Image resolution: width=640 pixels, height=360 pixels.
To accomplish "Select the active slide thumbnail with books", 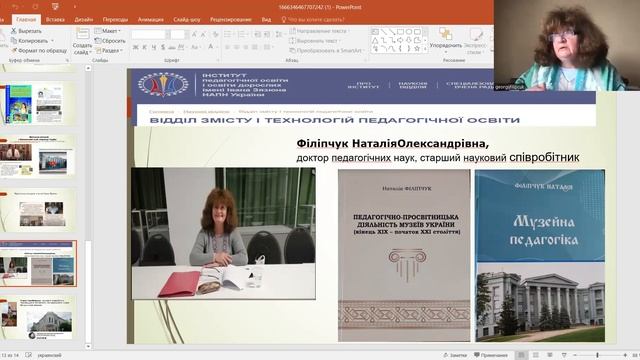I will [38, 263].
